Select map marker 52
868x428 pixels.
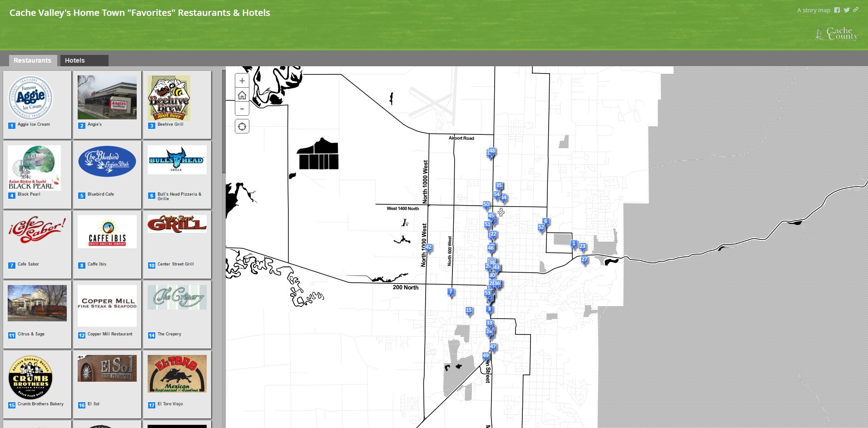541,228
